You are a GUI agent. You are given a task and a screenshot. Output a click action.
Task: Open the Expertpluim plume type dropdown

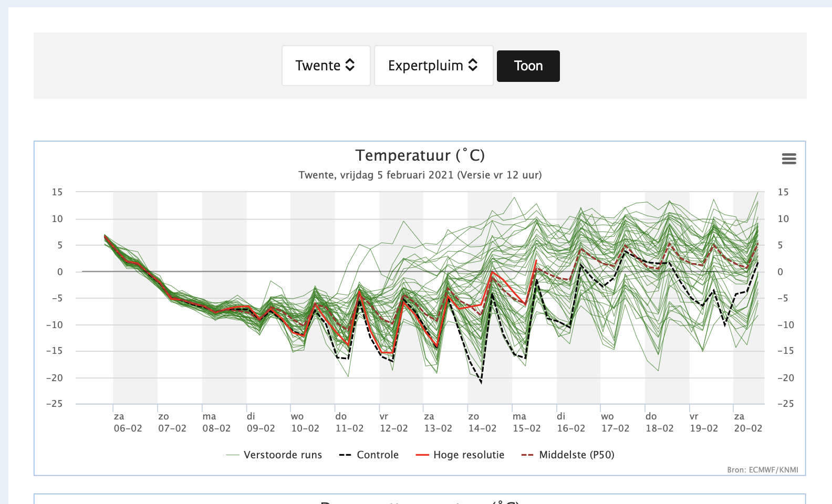tap(434, 66)
